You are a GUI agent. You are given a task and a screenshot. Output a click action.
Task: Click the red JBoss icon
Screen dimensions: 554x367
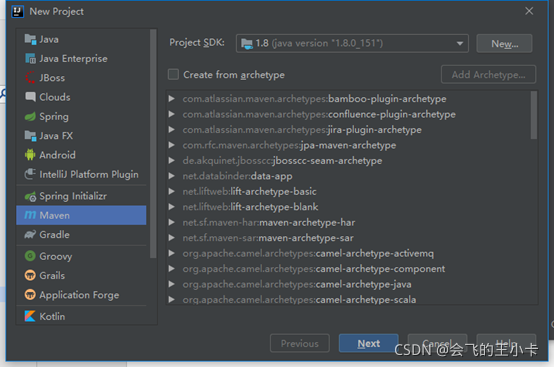click(x=30, y=78)
